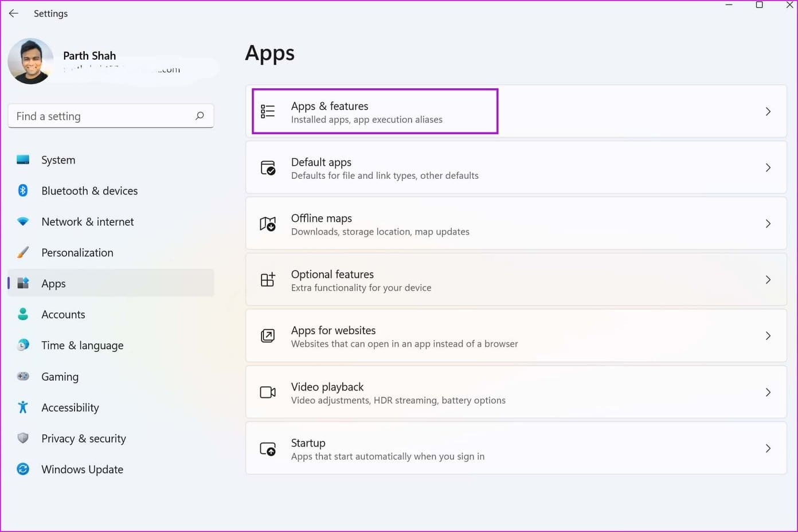
Task: Click the Gaming controller icon
Action: pos(23,376)
